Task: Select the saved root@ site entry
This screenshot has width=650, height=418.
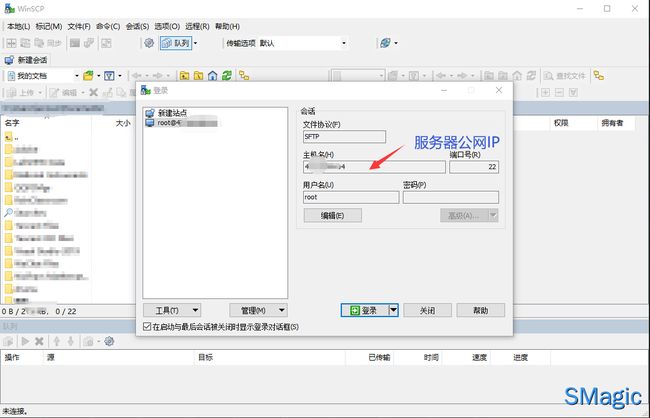Action: (x=182, y=123)
